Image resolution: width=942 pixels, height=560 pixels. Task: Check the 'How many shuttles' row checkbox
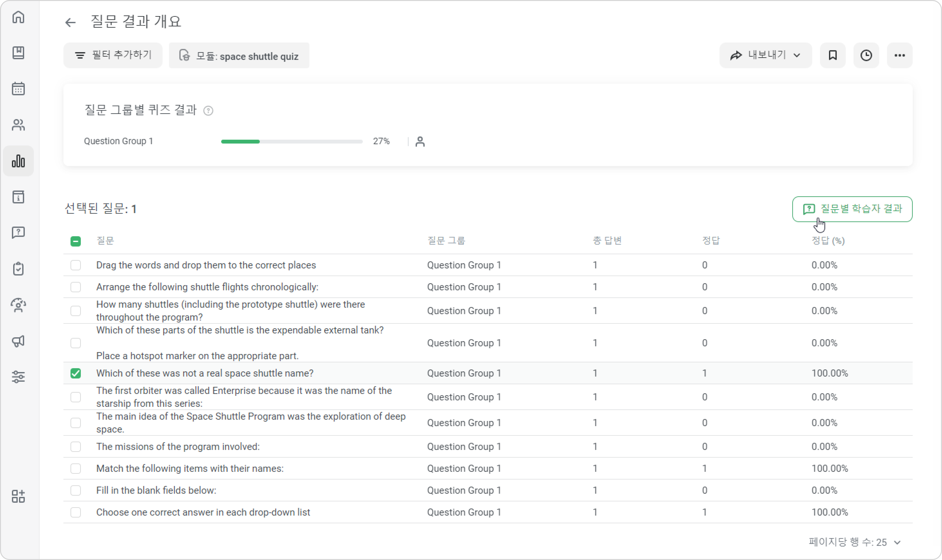pyautogui.click(x=75, y=311)
